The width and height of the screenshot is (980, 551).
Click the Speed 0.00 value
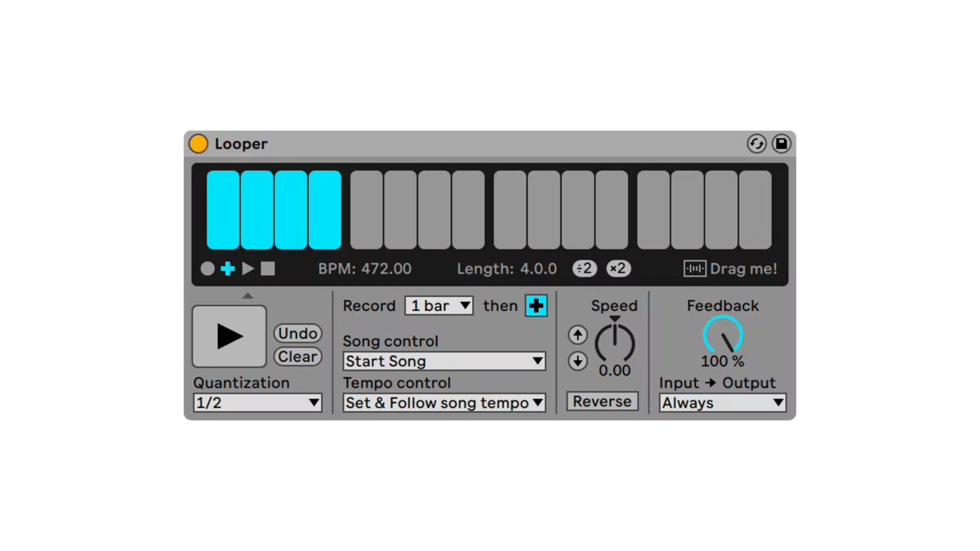pos(615,371)
